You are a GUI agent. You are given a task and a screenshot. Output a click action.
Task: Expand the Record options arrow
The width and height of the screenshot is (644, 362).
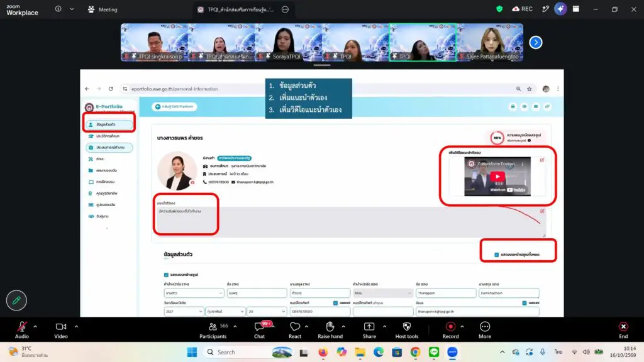462,327
